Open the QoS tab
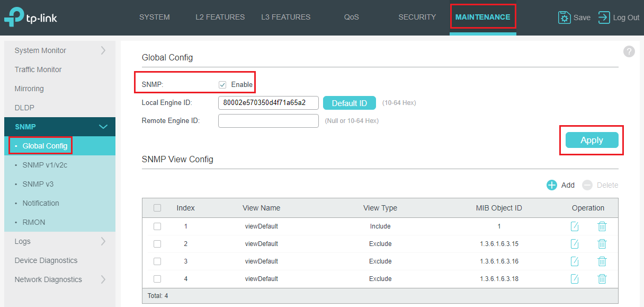This screenshot has width=644, height=307. point(352,17)
